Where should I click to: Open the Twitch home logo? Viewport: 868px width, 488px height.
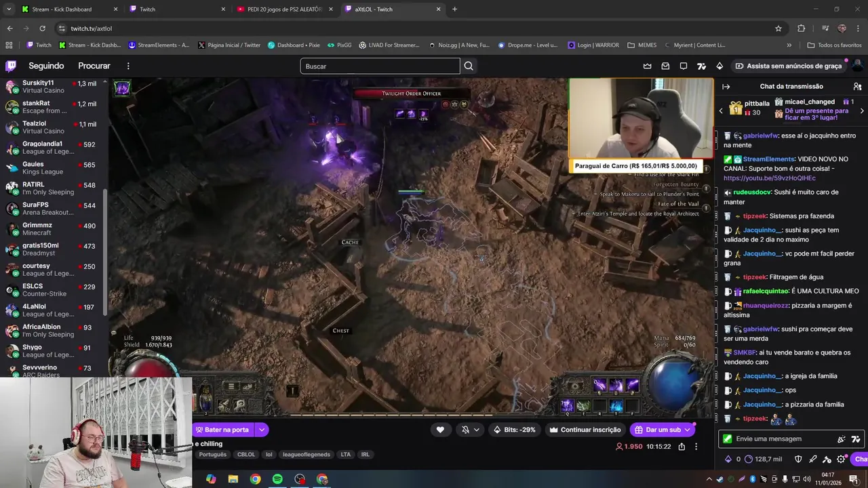(11, 66)
